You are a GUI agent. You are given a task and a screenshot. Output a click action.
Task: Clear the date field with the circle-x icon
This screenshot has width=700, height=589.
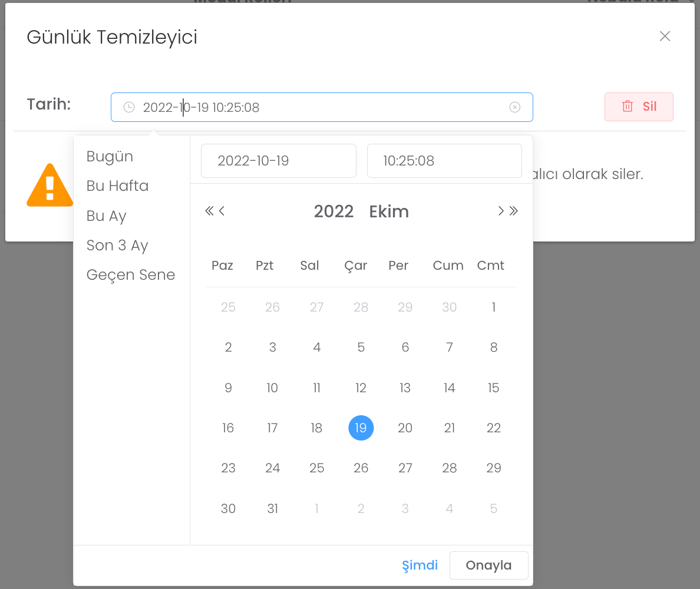[x=515, y=107]
